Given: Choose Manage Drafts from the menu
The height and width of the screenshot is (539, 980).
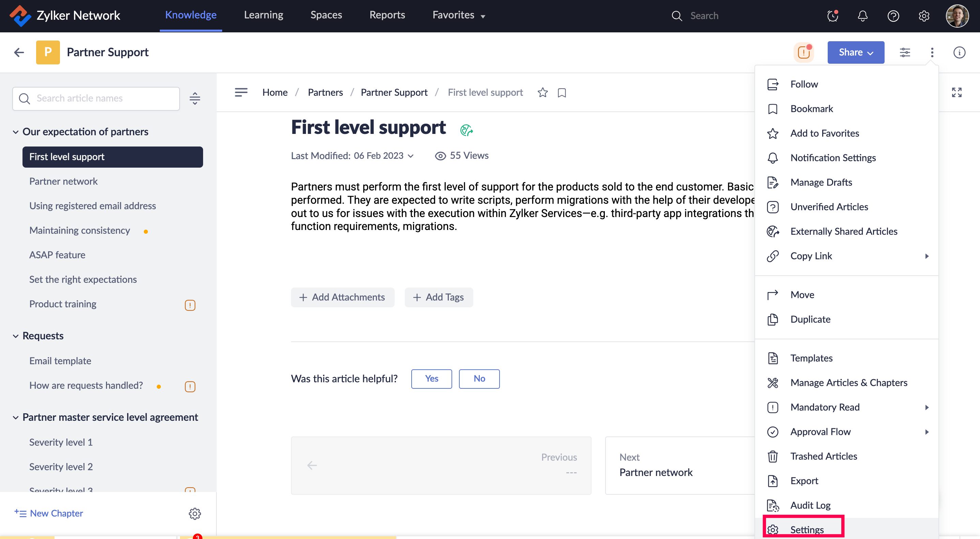Looking at the screenshot, I should pos(821,182).
